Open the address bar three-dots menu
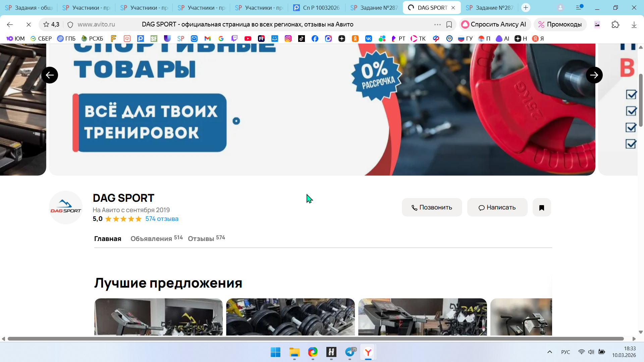This screenshot has height=362, width=644. tap(437, 24)
